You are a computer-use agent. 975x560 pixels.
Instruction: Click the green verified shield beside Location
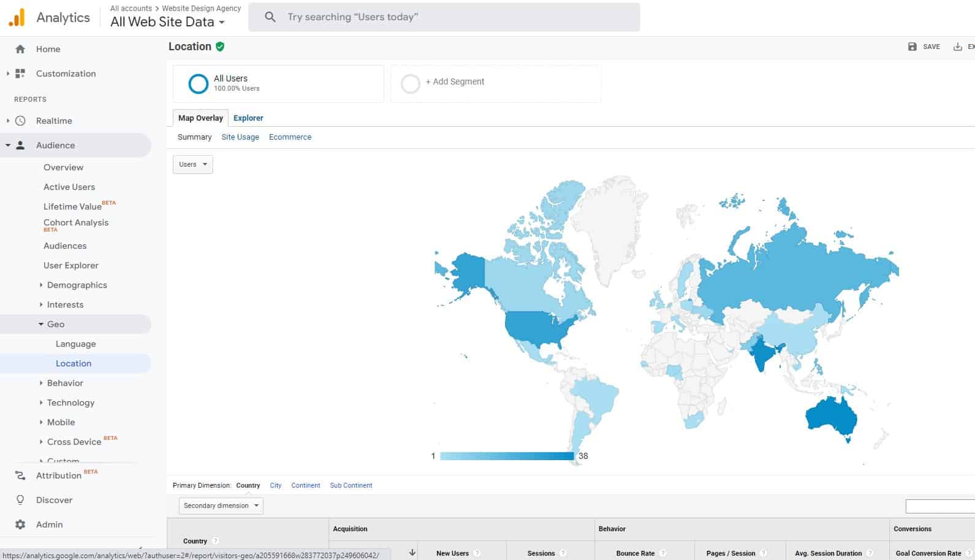tap(220, 47)
